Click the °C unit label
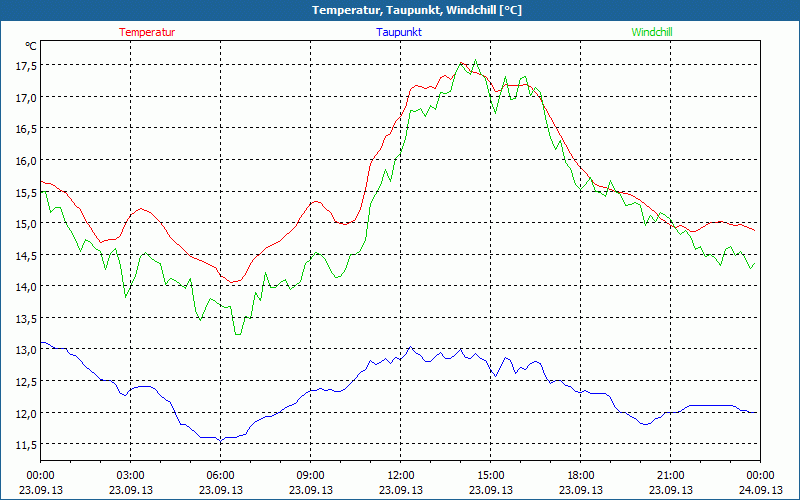Image resolution: width=800 pixels, height=500 pixels. coord(31,46)
